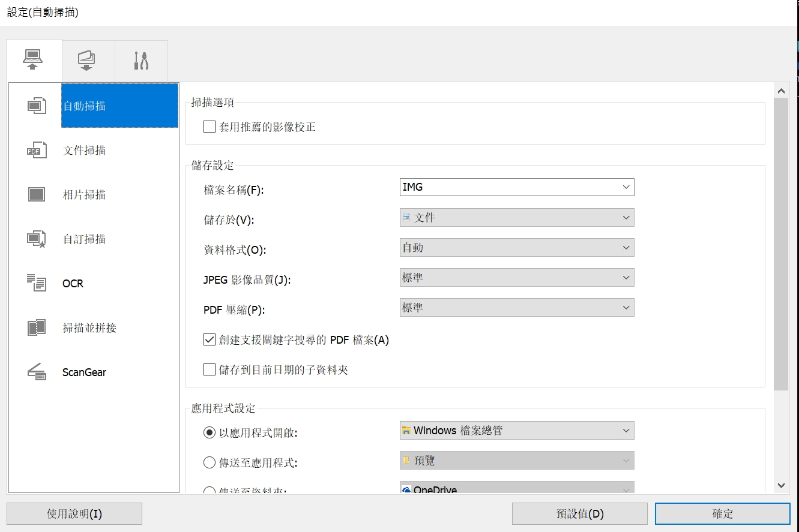Image resolution: width=799 pixels, height=532 pixels.
Task: Open the 資料格式 自動 dropdown
Action: pos(517,247)
